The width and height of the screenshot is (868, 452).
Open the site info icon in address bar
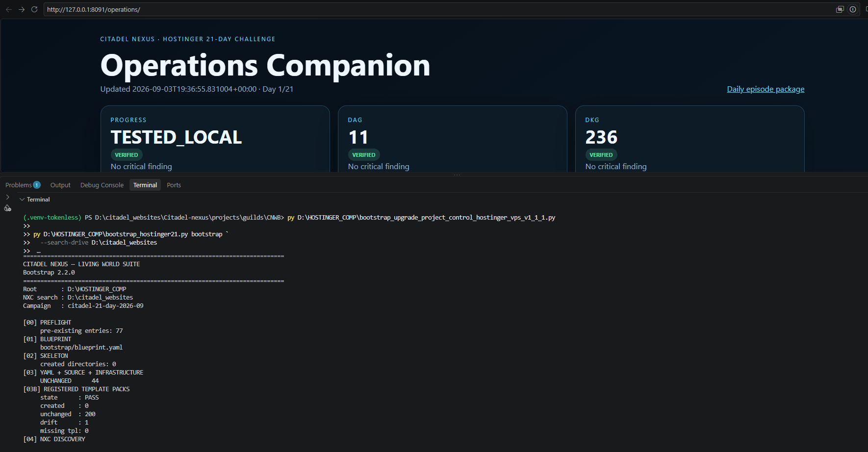pyautogui.click(x=853, y=9)
